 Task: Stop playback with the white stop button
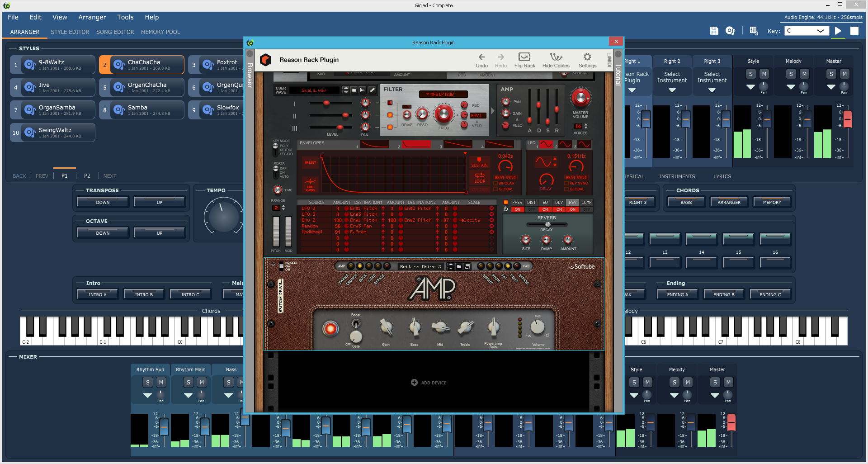click(x=854, y=31)
